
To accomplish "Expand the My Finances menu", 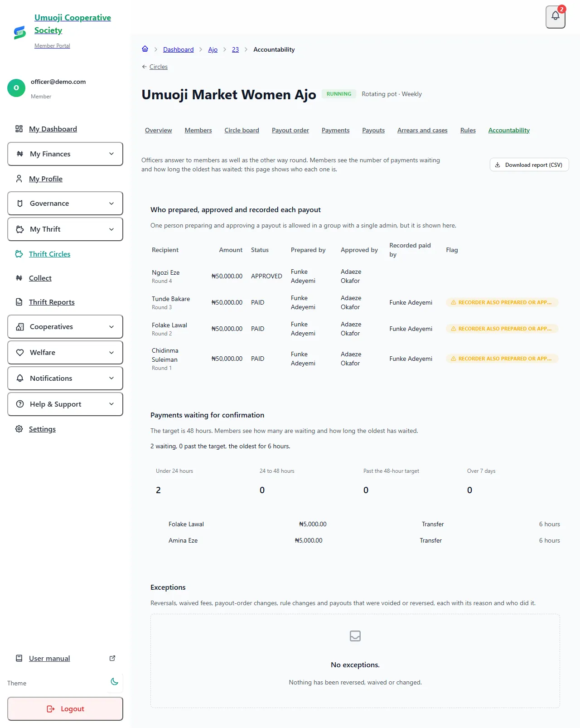I will pos(65,154).
